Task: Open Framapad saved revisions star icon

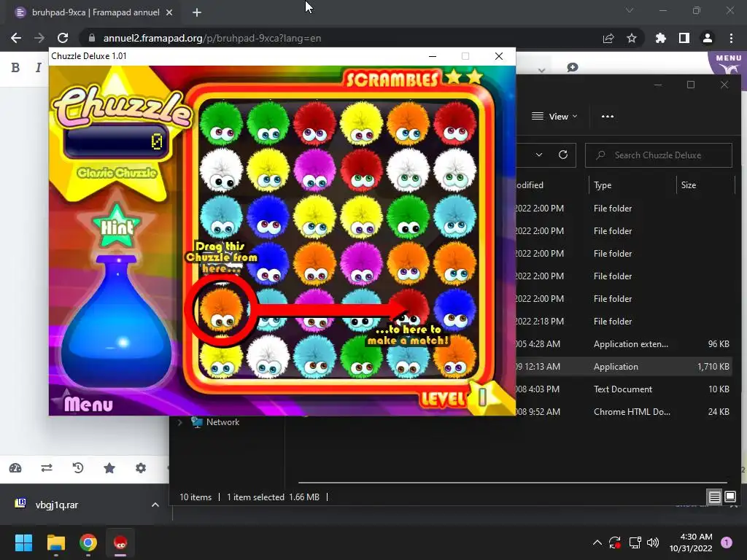Action: [109, 468]
